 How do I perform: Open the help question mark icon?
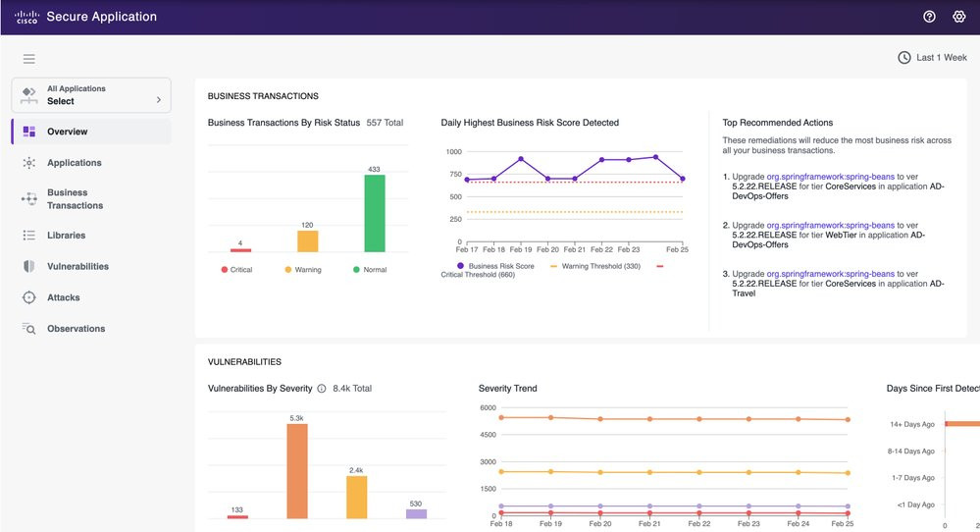tap(929, 17)
